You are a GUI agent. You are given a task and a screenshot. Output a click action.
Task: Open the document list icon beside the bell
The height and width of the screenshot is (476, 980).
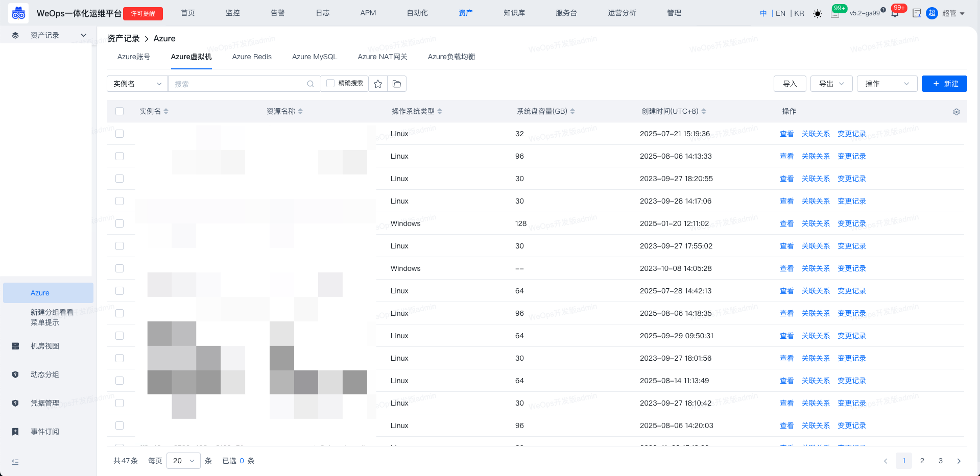tap(917, 13)
